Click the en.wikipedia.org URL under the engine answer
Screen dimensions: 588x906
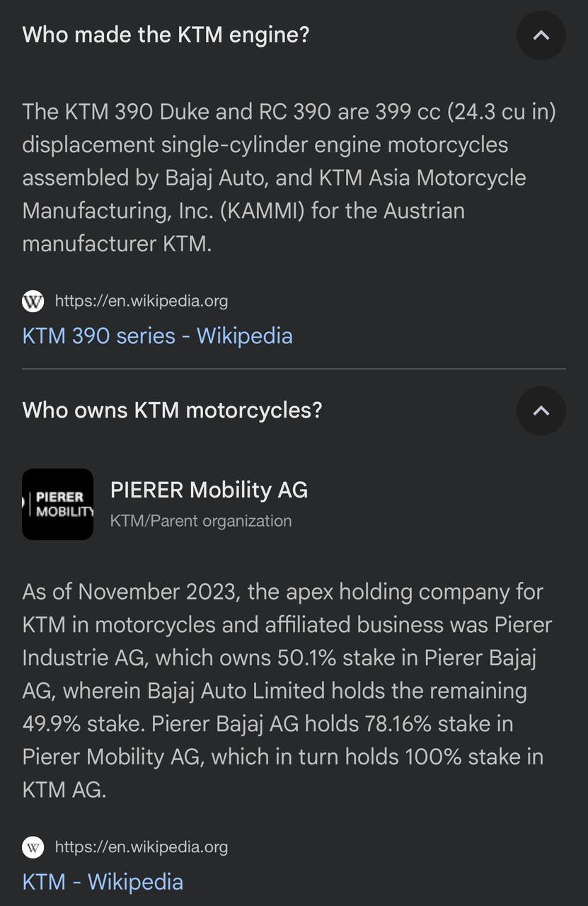coord(142,302)
